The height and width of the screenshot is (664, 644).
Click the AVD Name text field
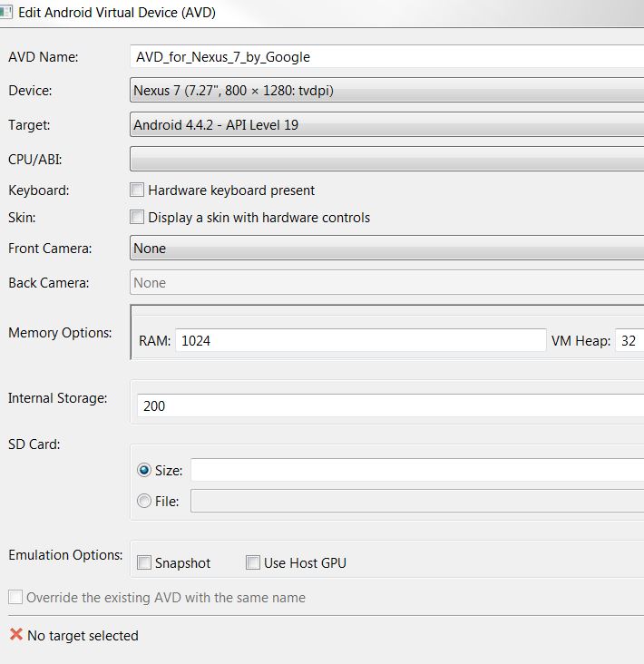pos(386,56)
